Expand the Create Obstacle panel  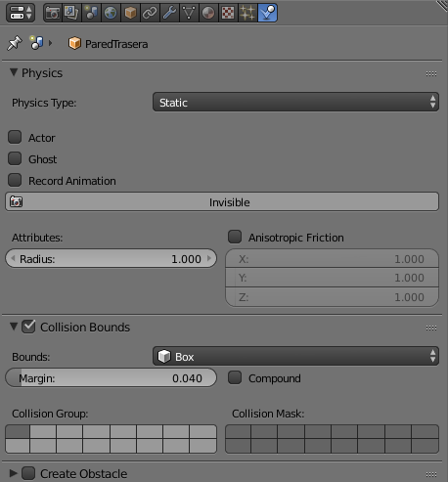[13, 473]
